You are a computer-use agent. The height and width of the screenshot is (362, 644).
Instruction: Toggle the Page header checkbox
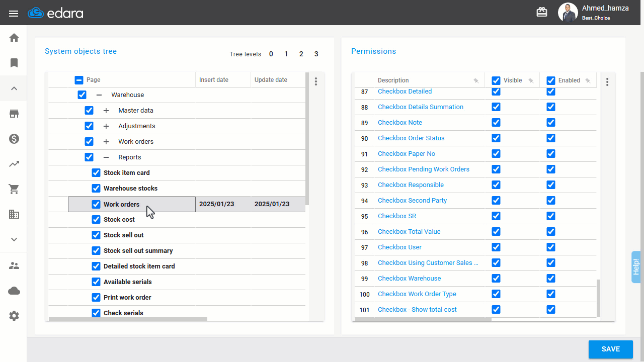(79, 80)
